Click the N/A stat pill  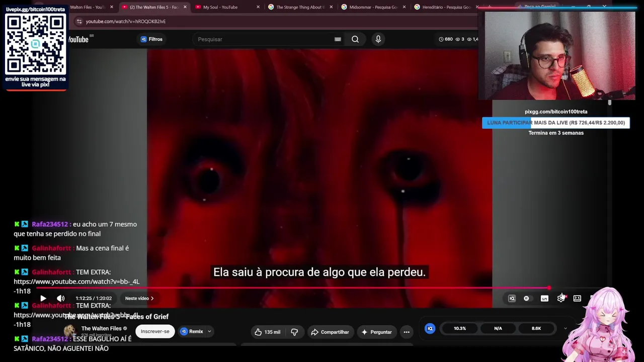(x=498, y=328)
